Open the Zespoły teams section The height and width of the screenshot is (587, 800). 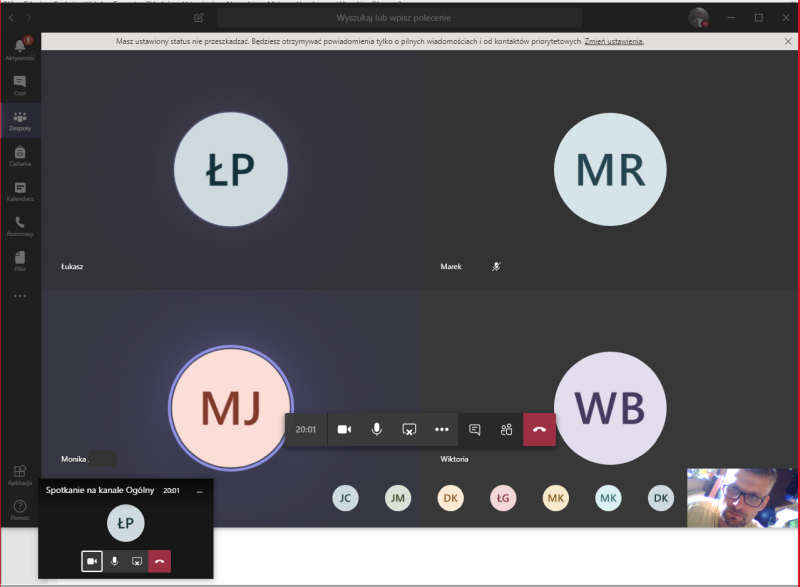click(20, 121)
